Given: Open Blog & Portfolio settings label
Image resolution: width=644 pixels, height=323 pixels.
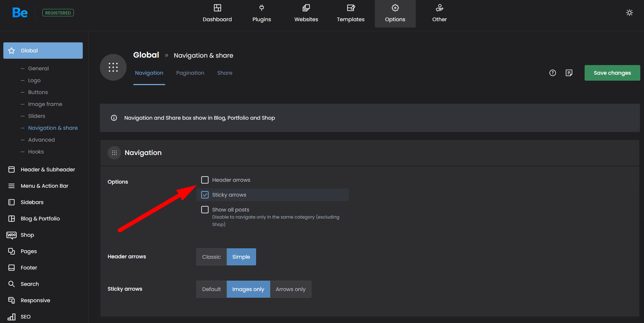Looking at the screenshot, I should pyautogui.click(x=40, y=219).
